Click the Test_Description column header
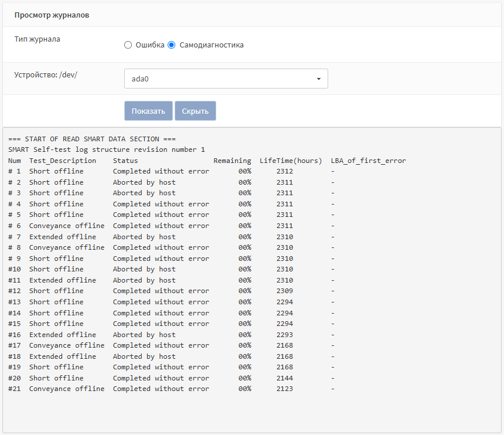The width and height of the screenshot is (504, 435). coord(63,161)
